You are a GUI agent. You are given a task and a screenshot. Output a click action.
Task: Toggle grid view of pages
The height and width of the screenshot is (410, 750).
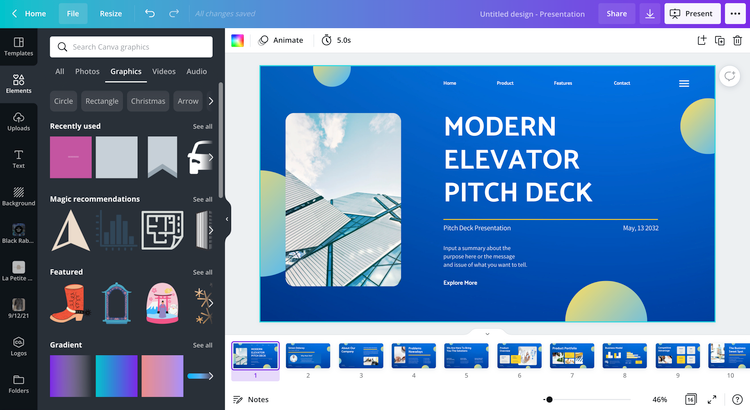690,399
